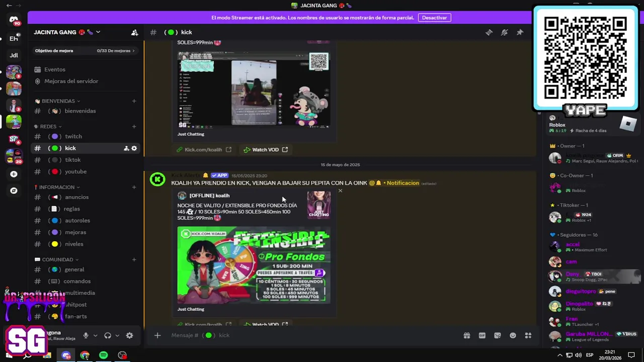The height and width of the screenshot is (362, 644).
Task: Open headphone output options arrow
Action: (117, 335)
